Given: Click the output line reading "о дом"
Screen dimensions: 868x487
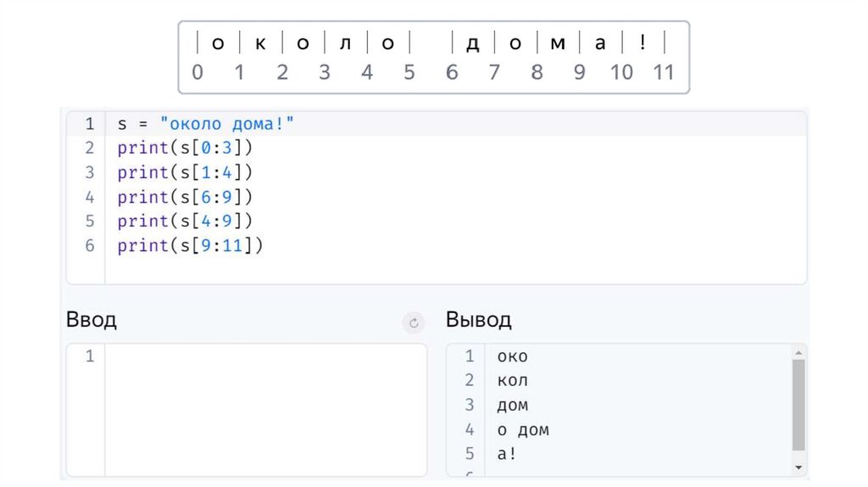Looking at the screenshot, I should pyautogui.click(x=523, y=430).
